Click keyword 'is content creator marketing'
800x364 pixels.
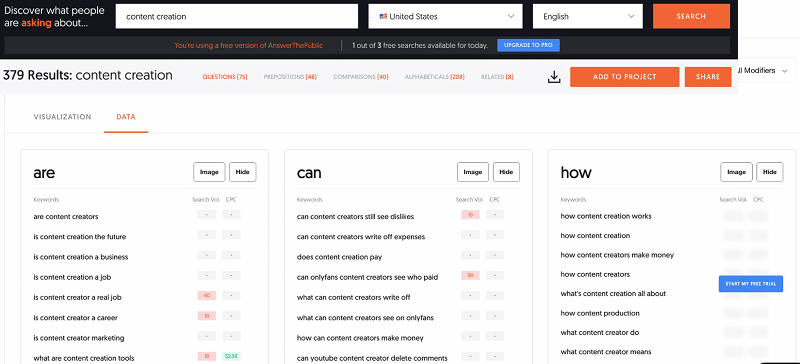(79, 338)
